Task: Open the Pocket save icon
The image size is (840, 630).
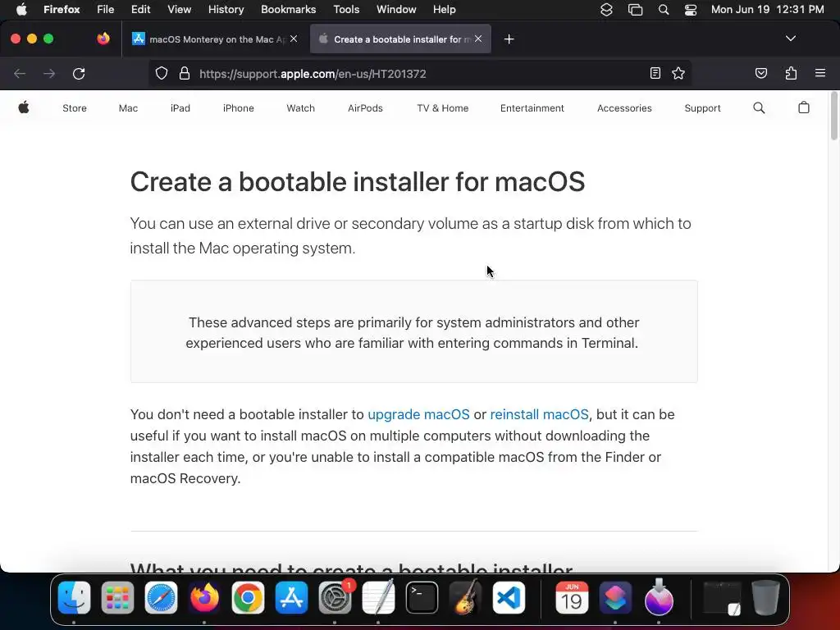Action: pyautogui.click(x=761, y=73)
